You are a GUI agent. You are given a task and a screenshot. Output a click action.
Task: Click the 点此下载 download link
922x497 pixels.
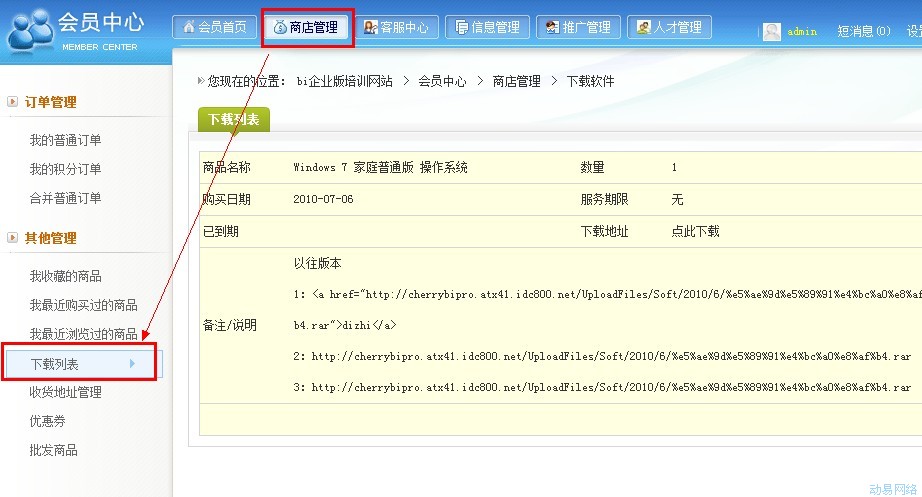click(695, 232)
